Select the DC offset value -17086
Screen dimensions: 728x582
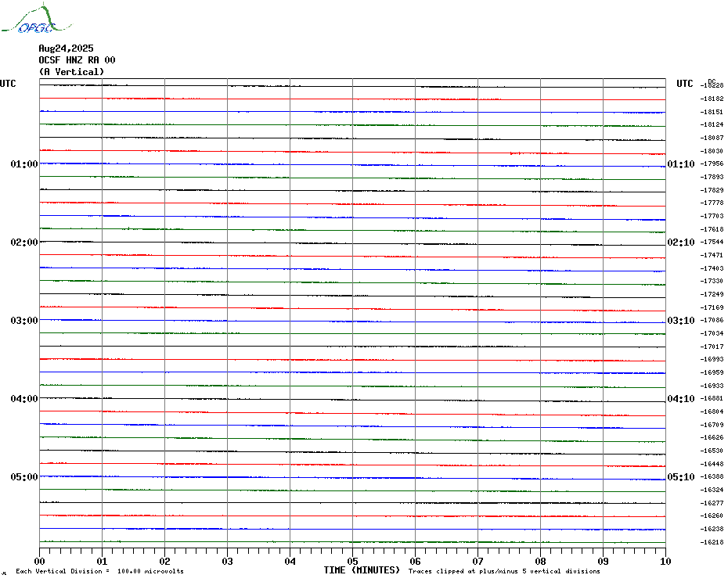(712, 320)
